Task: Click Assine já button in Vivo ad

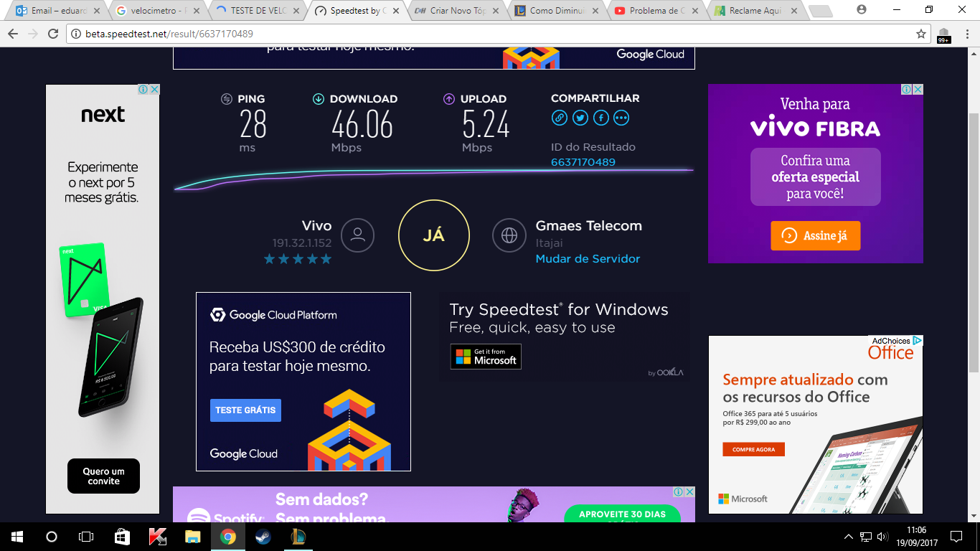Action: [816, 235]
